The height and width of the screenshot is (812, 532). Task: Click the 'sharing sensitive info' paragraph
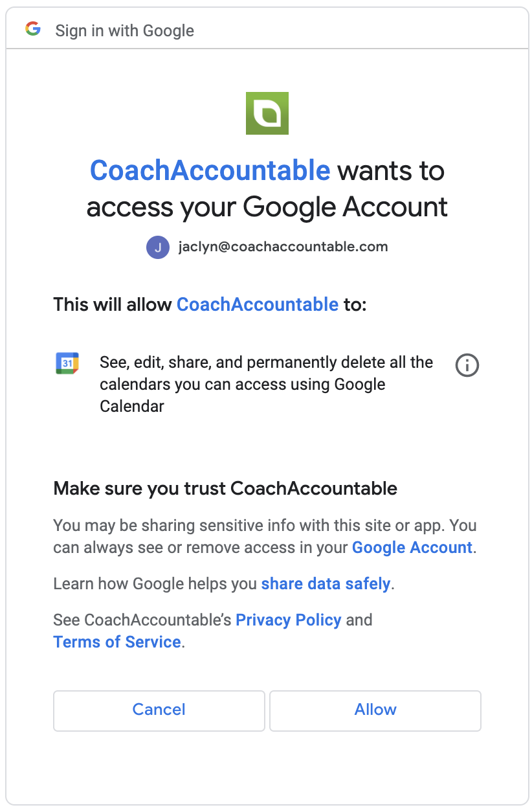265,536
